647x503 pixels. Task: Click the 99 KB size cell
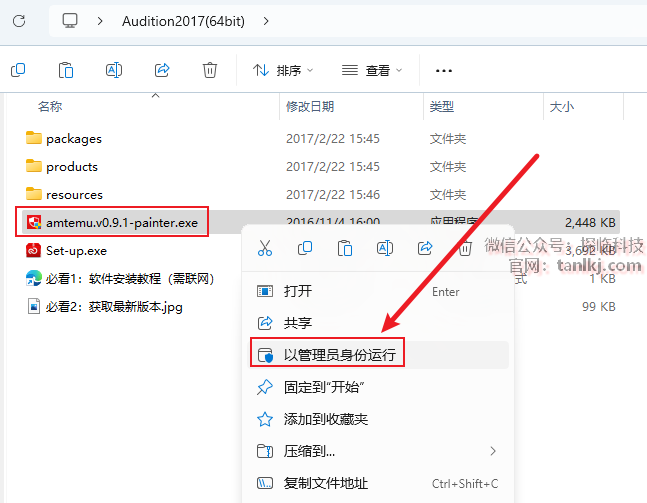pos(599,307)
